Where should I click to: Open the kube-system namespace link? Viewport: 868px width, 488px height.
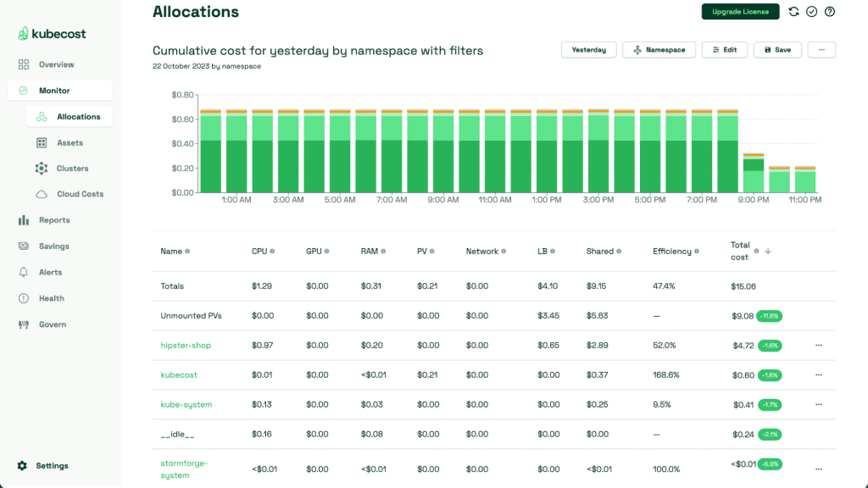pyautogui.click(x=186, y=405)
